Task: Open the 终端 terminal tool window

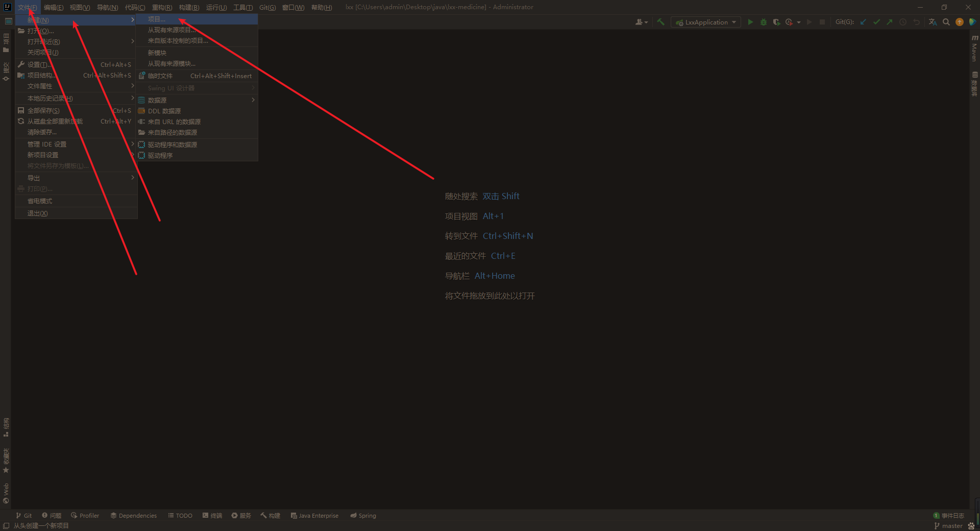Action: (x=212, y=516)
